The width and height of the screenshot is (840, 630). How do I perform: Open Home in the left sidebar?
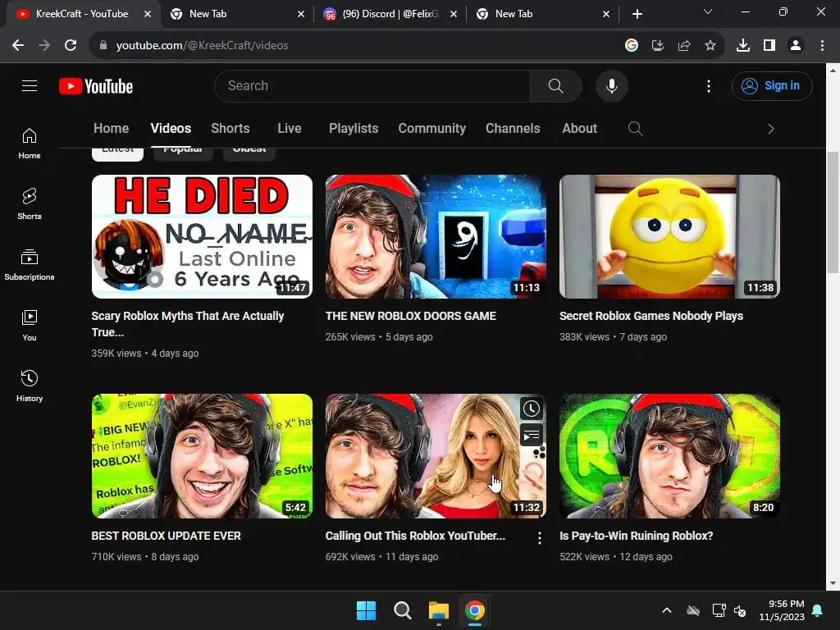(x=30, y=144)
